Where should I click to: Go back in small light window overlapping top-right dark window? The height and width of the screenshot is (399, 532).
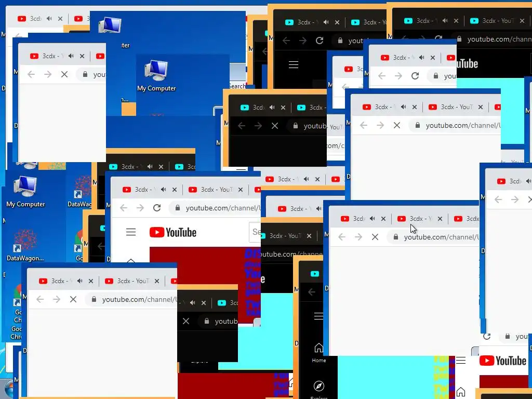tap(382, 76)
